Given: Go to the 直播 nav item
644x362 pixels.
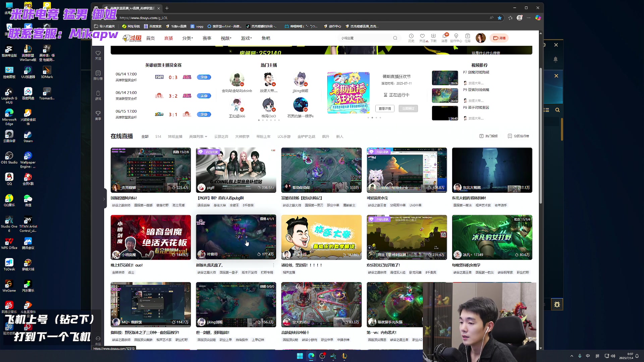Looking at the screenshot, I should (168, 38).
